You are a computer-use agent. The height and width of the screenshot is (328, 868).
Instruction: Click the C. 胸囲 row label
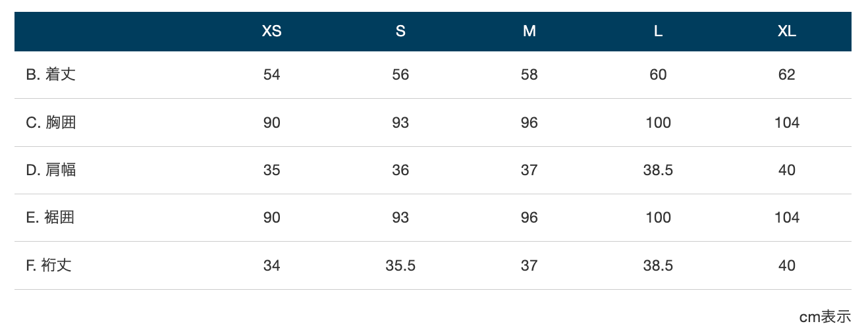pyautogui.click(x=51, y=123)
